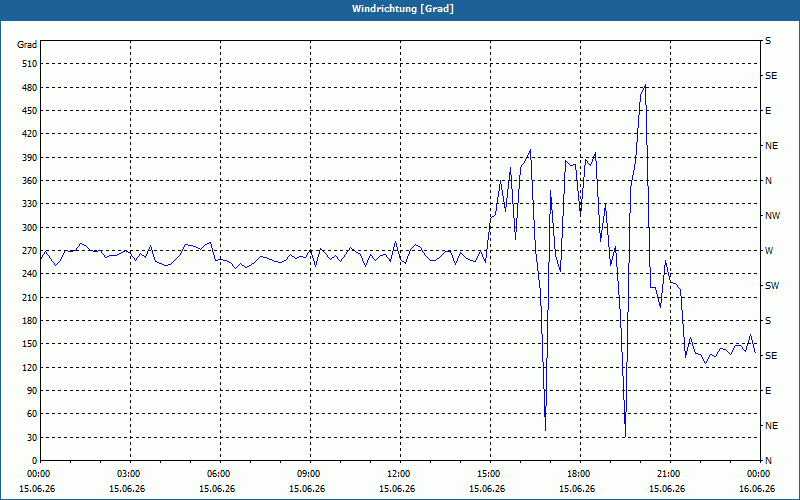800x500 pixels.
Task: Click the 12:00 time label
Action: pos(397,474)
